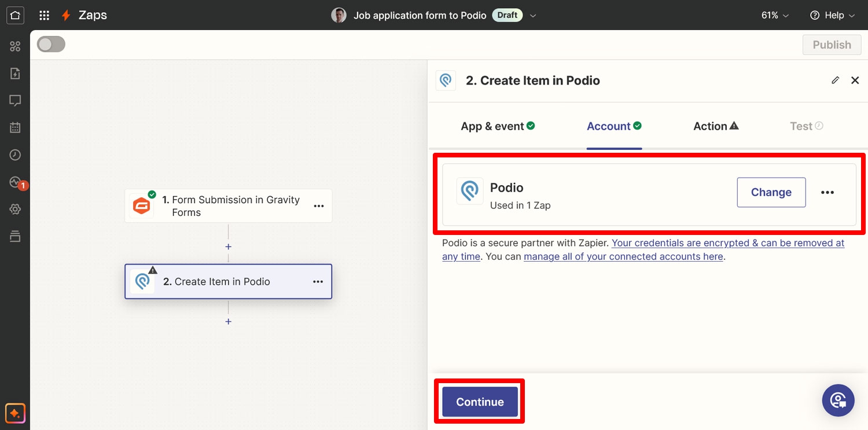The height and width of the screenshot is (430, 868).
Task: Toggle the Zap on/off switch
Action: 51,45
